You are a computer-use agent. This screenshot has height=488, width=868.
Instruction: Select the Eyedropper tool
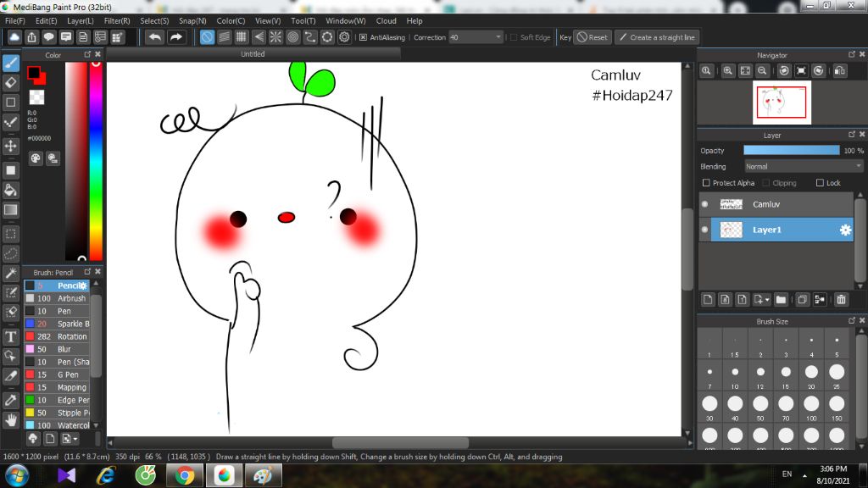(x=10, y=400)
